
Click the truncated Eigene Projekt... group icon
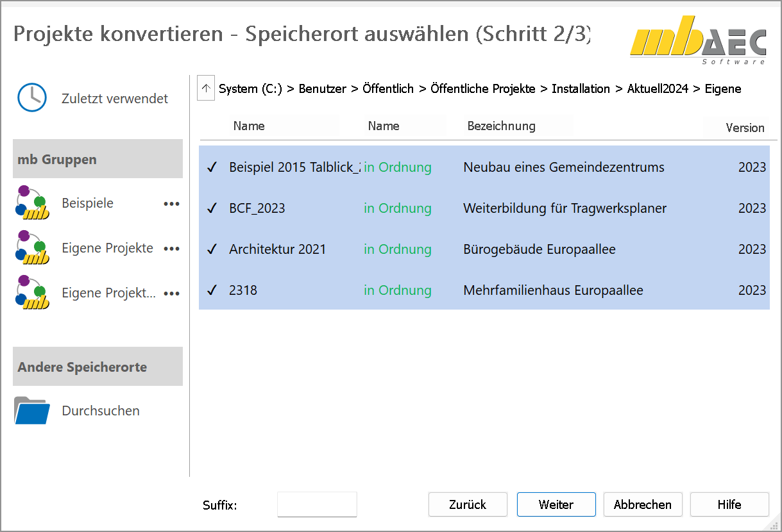click(x=32, y=293)
